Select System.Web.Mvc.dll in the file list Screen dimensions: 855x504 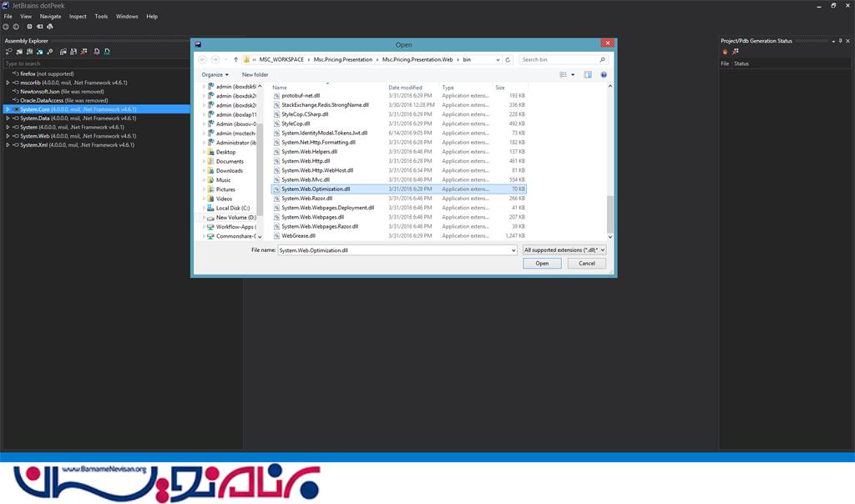click(x=306, y=179)
